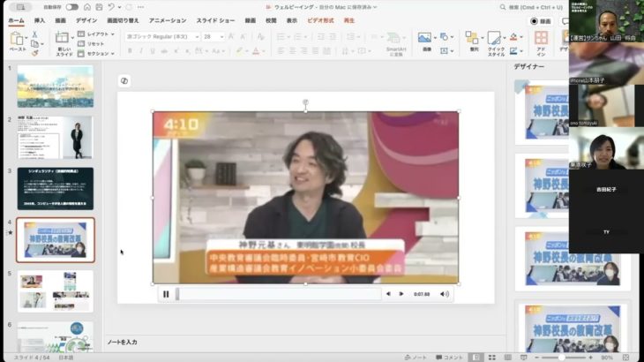Select slide 3 dark blue thumbnail
The width and height of the screenshot is (644, 362).
56,189
